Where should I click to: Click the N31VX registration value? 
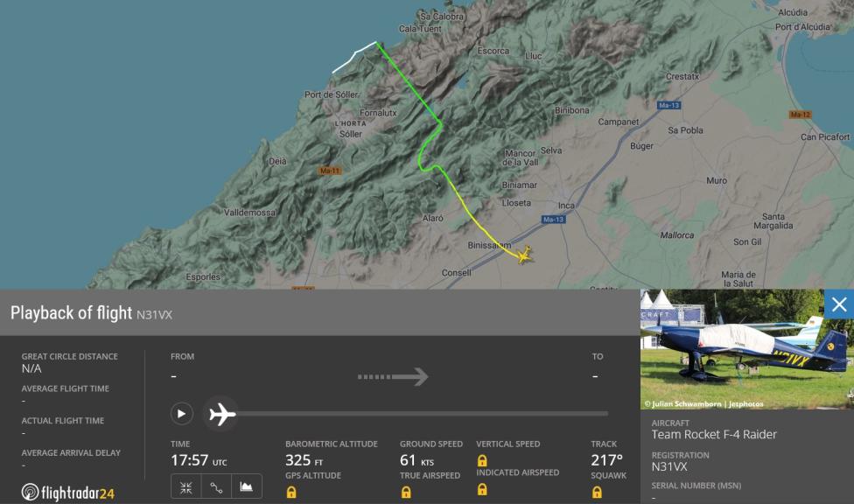tap(668, 467)
